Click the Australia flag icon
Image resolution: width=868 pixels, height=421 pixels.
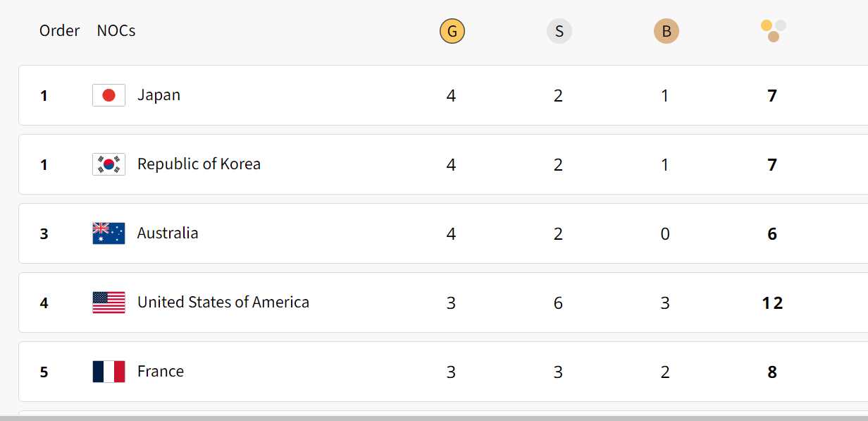coord(108,233)
